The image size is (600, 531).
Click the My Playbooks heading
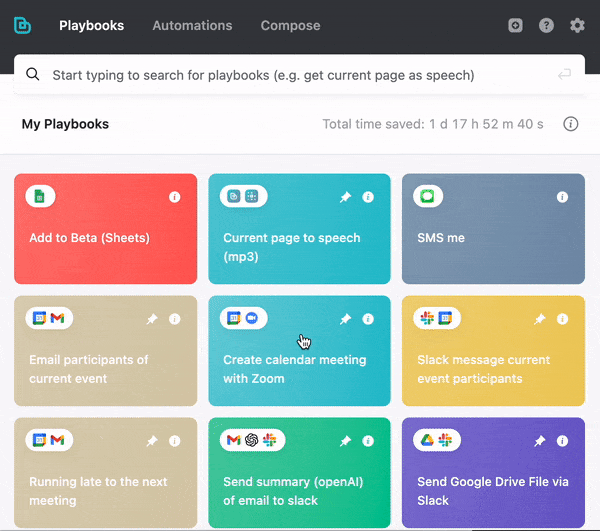pyautogui.click(x=65, y=124)
